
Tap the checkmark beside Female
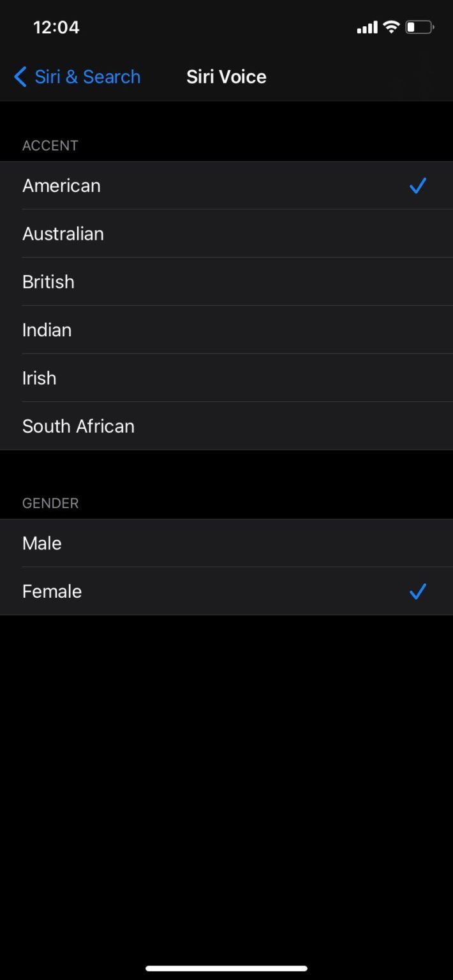pyautogui.click(x=418, y=591)
